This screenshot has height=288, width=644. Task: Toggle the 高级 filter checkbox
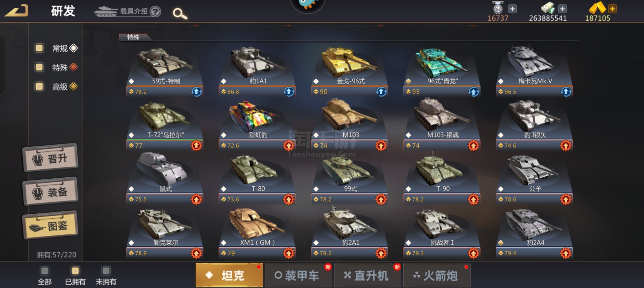click(x=39, y=86)
